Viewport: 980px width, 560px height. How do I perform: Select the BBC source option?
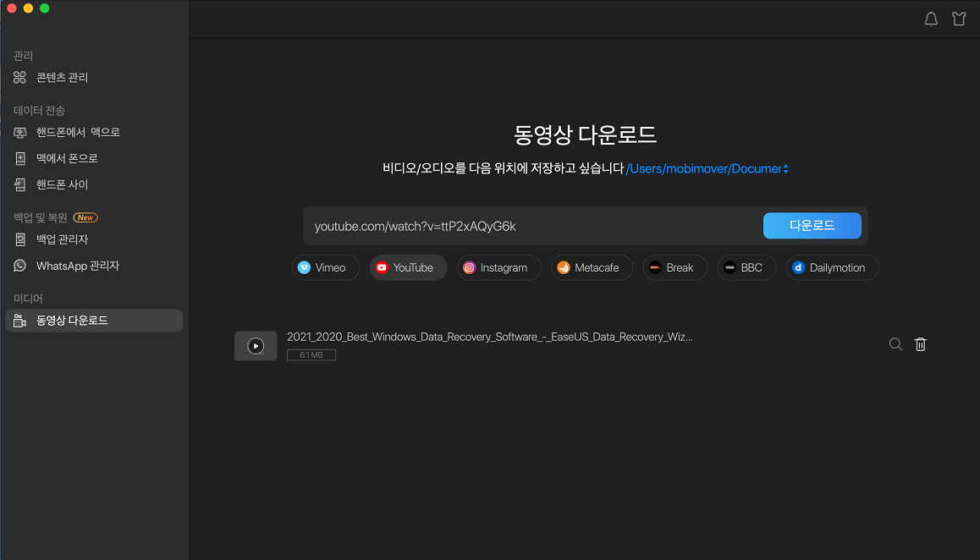[746, 267]
